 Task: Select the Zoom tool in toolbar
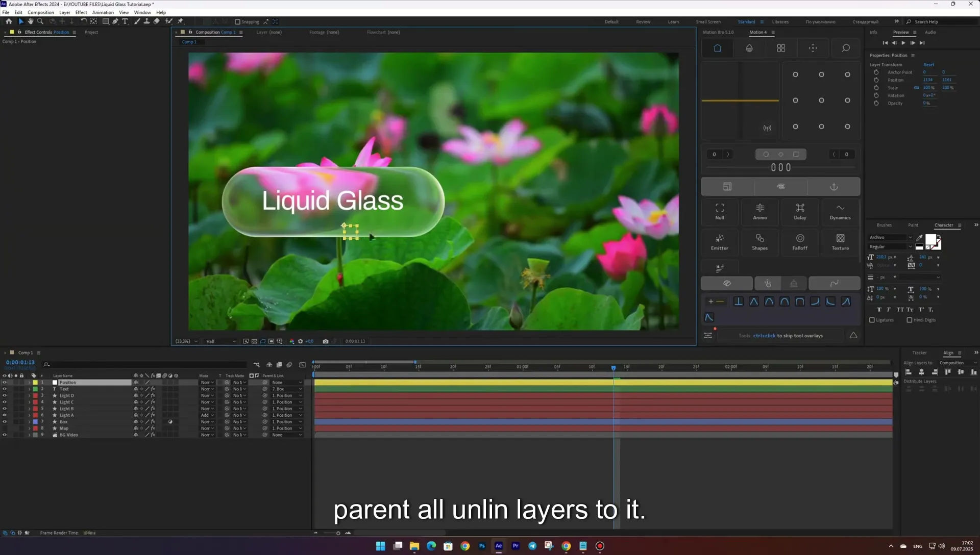click(40, 21)
